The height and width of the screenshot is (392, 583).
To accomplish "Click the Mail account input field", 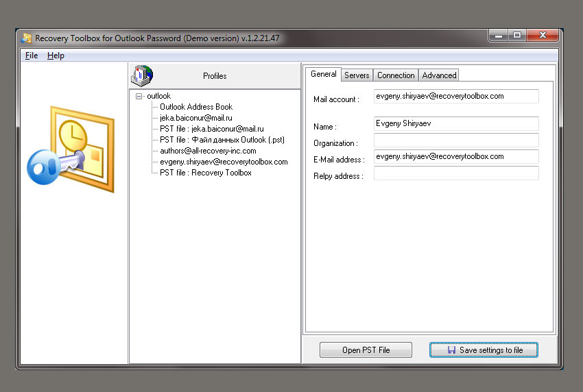I will (456, 96).
